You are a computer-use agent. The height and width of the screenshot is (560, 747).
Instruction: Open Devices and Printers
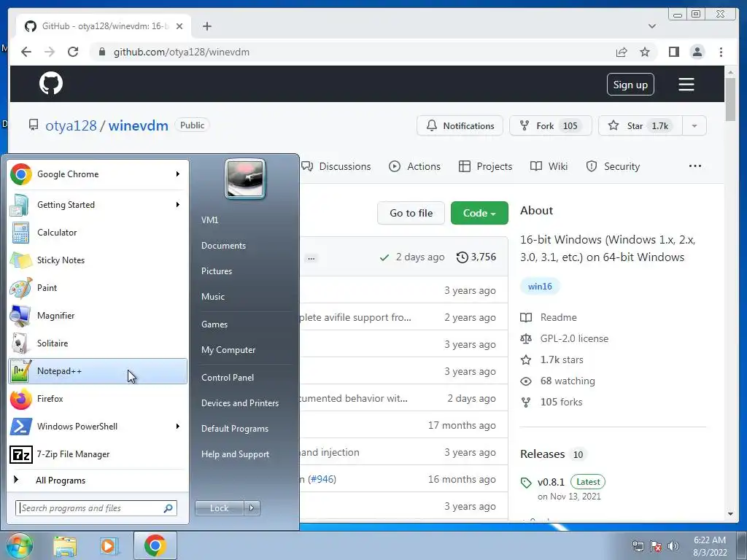[x=239, y=403]
